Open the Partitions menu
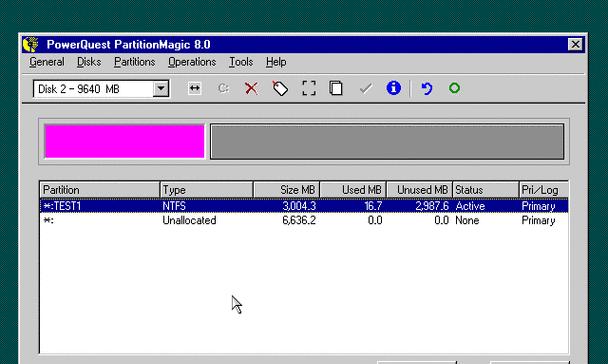Screen dimensions: 608x364 (x=135, y=62)
